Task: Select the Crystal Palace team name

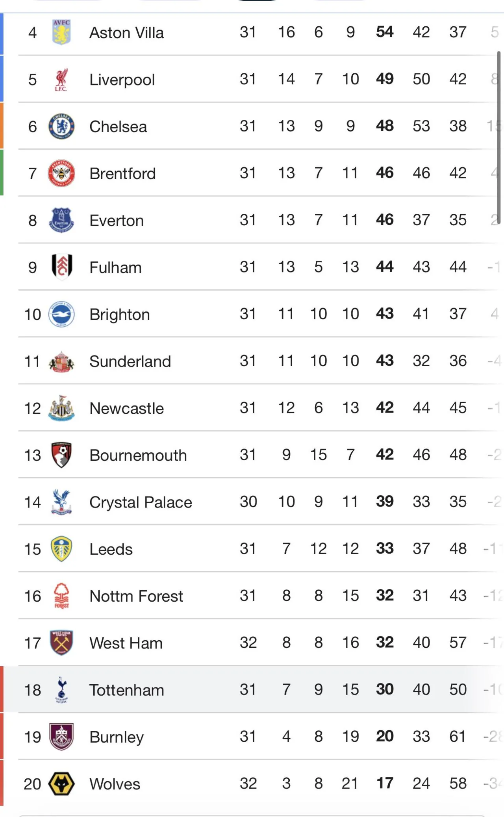Action: coord(141,502)
